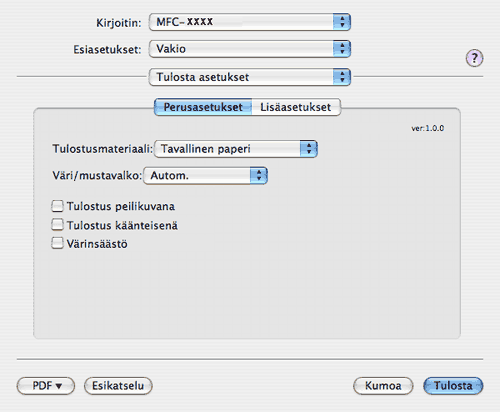Open the help question mark button

pos(474,58)
